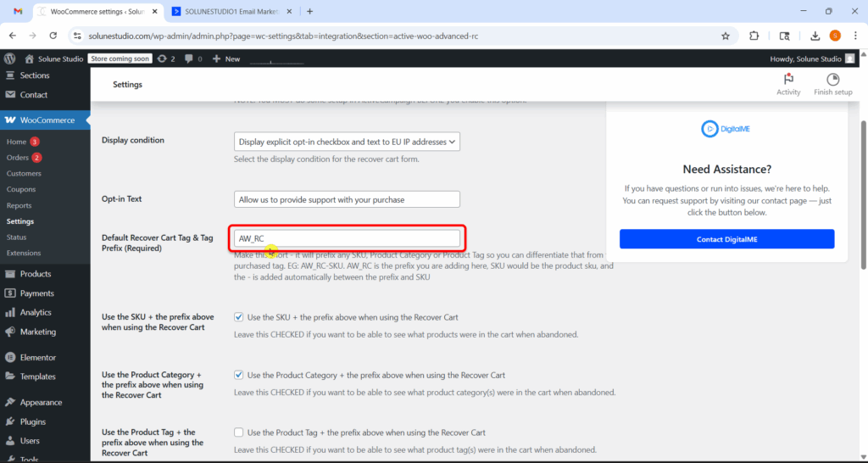Reload the page with the refresh icon
Image resolution: width=868 pixels, height=463 pixels.
(x=53, y=36)
